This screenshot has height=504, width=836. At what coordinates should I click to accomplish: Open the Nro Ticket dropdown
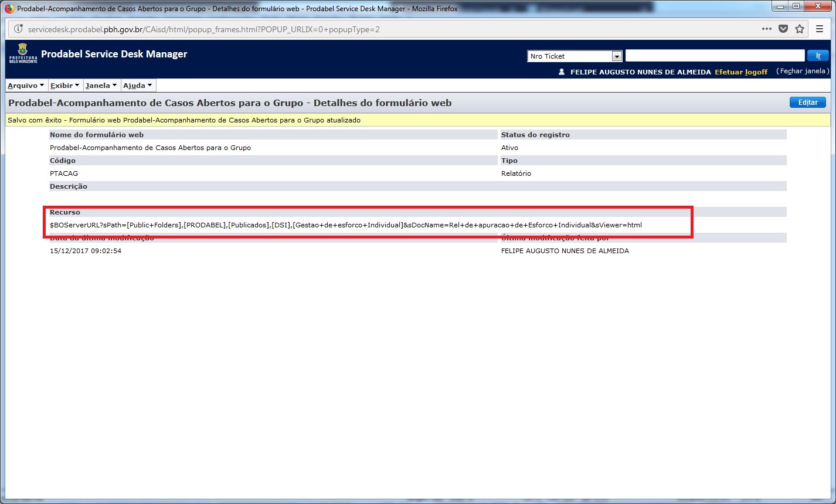pyautogui.click(x=575, y=56)
